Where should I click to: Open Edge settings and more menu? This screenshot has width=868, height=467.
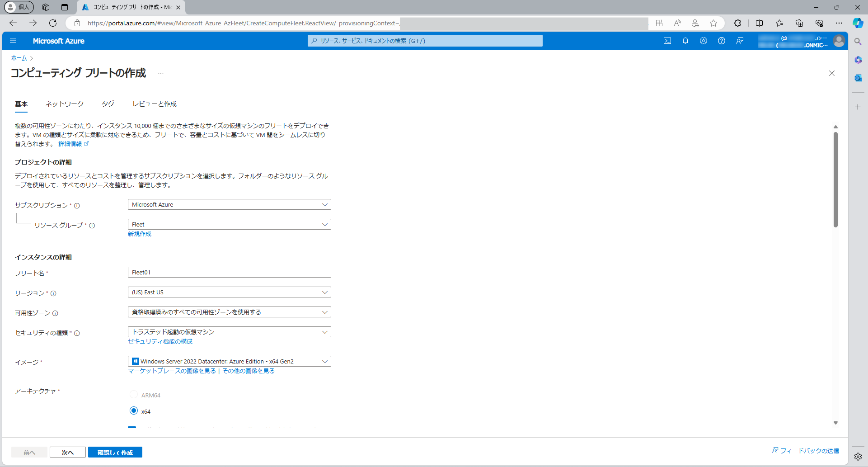839,23
